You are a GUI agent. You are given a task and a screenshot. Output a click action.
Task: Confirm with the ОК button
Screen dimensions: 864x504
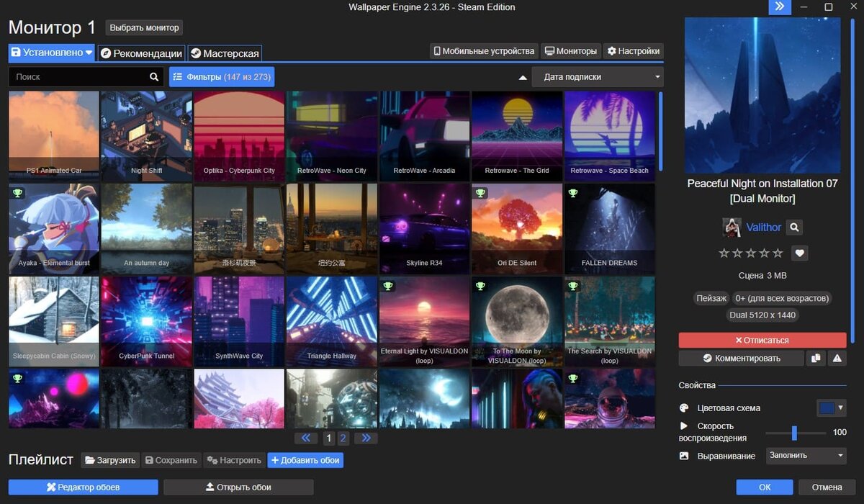click(765, 487)
